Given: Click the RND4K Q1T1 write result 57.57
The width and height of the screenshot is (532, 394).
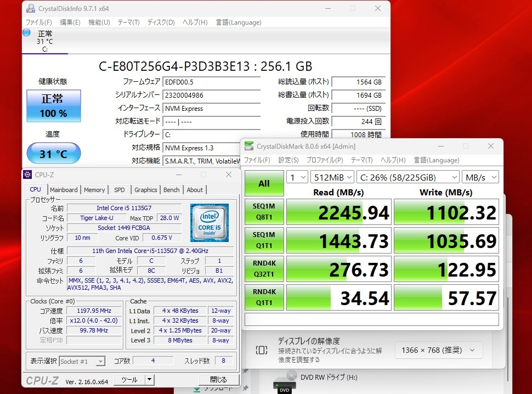Looking at the screenshot, I should [x=446, y=297].
